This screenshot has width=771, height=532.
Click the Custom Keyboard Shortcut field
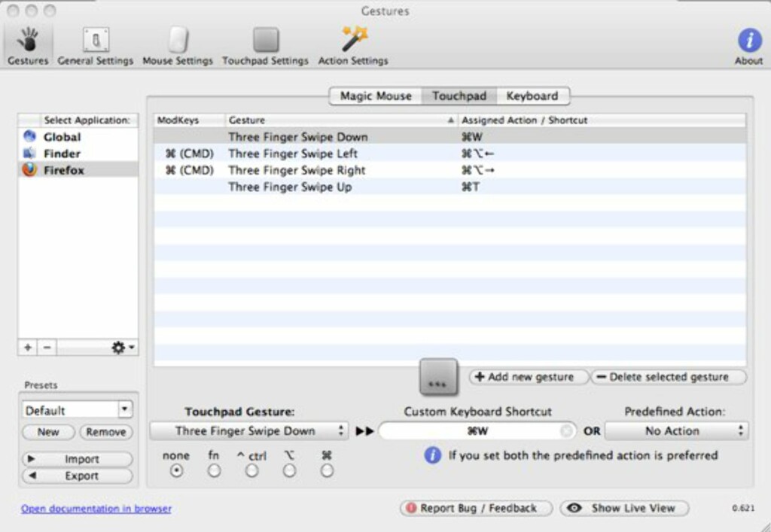pos(477,431)
